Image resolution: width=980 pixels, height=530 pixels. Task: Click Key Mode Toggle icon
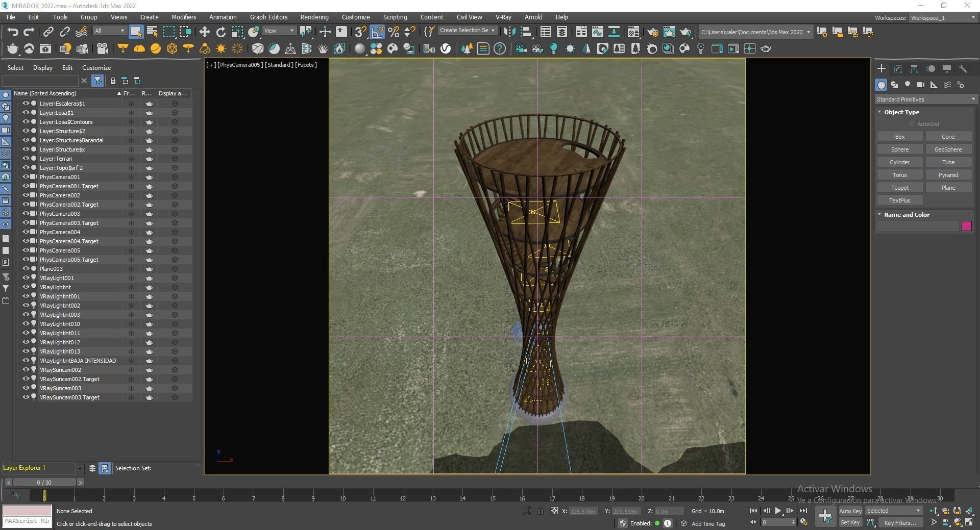pos(753,522)
